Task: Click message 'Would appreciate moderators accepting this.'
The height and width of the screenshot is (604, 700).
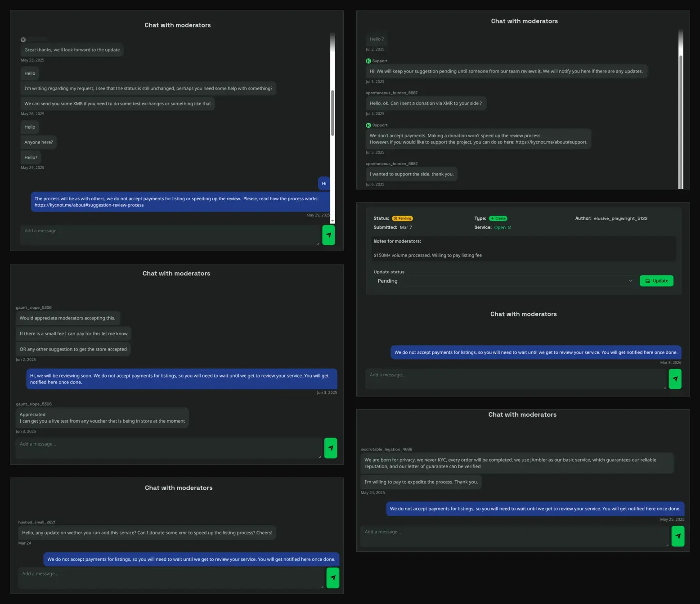Action: click(67, 318)
